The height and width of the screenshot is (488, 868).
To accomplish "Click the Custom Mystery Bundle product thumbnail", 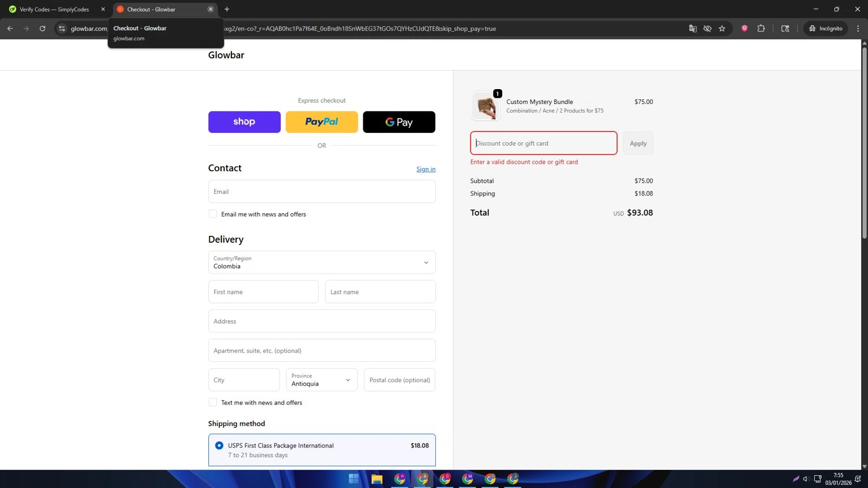I will [x=486, y=106].
